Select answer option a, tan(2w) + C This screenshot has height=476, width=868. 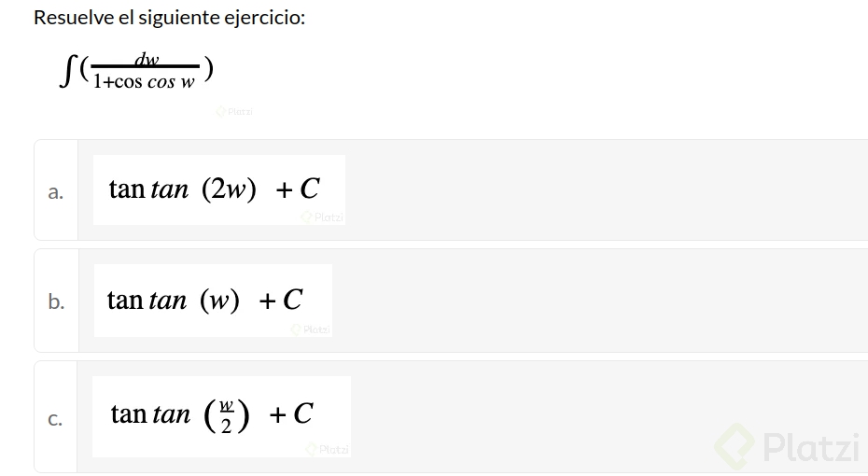tap(214, 189)
